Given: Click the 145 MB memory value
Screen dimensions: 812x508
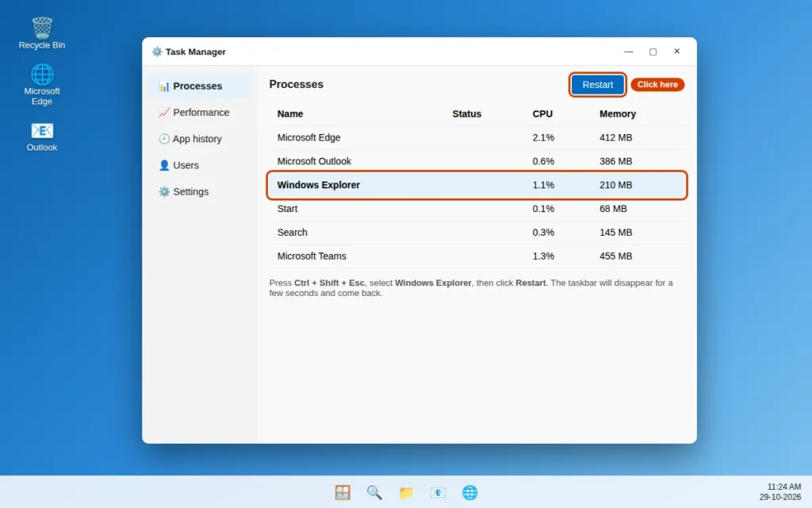Looking at the screenshot, I should (615, 233).
